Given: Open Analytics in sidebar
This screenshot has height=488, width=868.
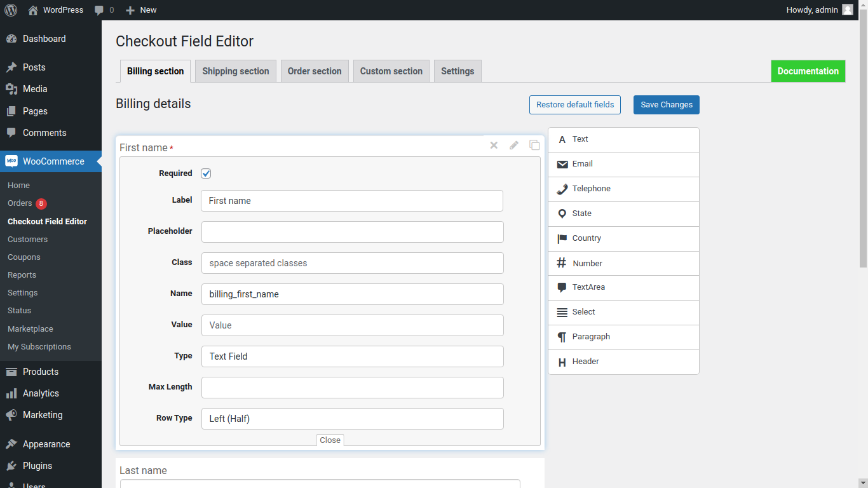Looking at the screenshot, I should click(51, 393).
